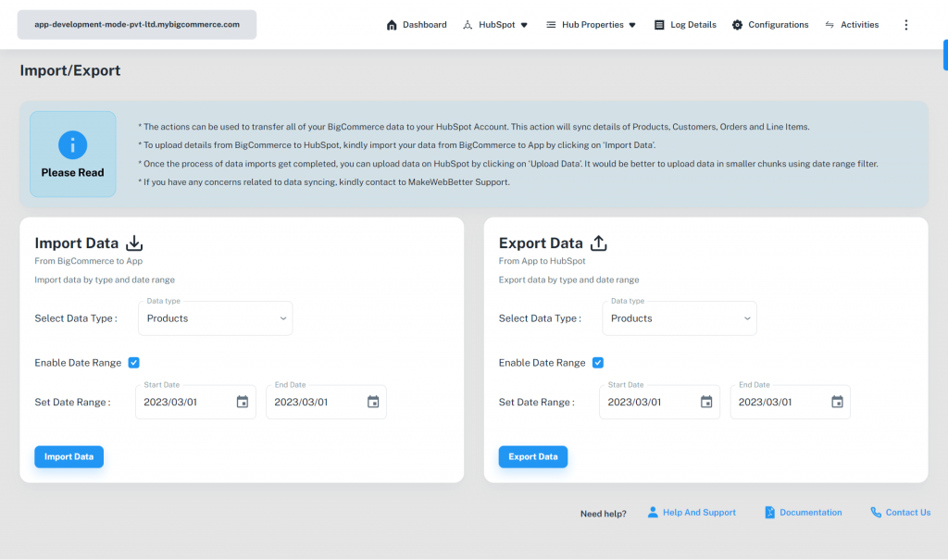Click the Help And Support person icon

click(653, 512)
